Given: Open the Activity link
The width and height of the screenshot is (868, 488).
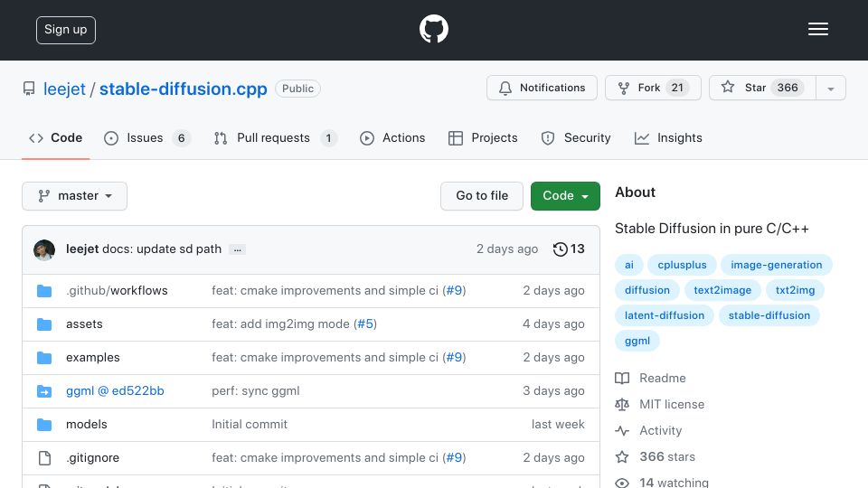Looking at the screenshot, I should (660, 430).
